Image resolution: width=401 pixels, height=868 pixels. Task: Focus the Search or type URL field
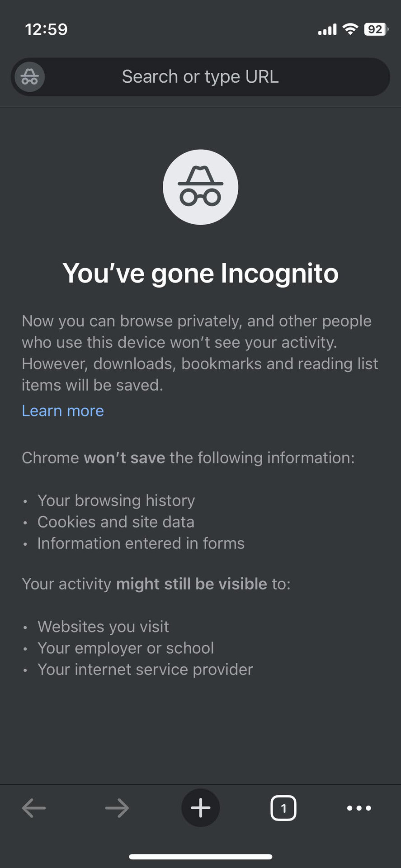tap(200, 77)
